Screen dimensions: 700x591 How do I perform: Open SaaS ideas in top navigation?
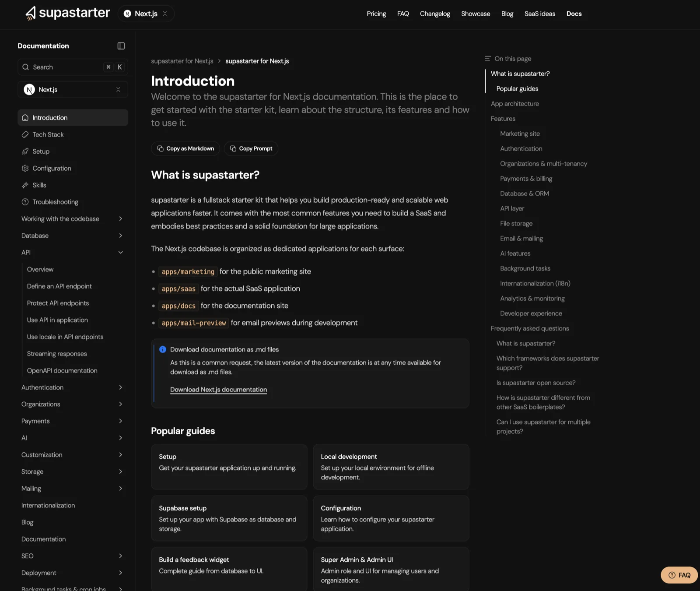pos(540,14)
